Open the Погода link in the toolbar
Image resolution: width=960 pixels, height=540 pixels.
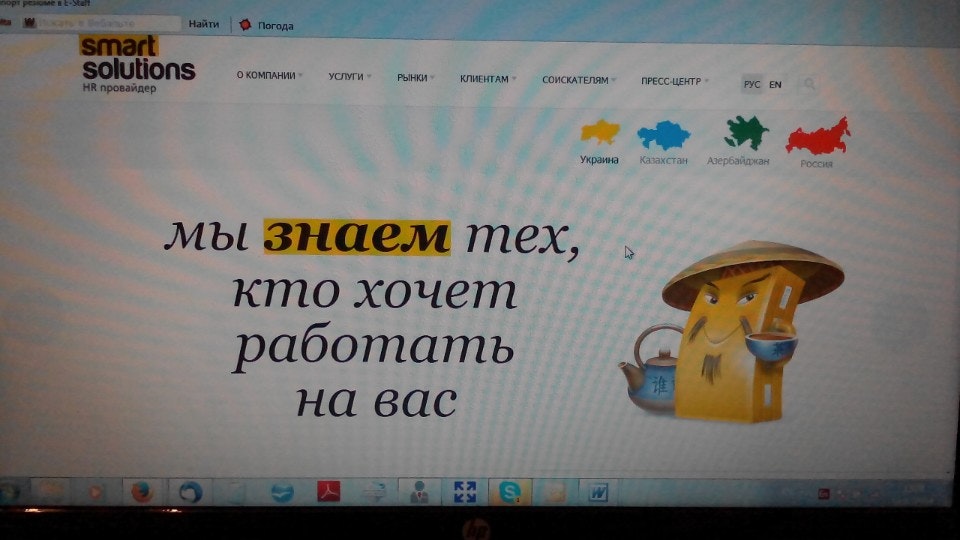click(276, 26)
